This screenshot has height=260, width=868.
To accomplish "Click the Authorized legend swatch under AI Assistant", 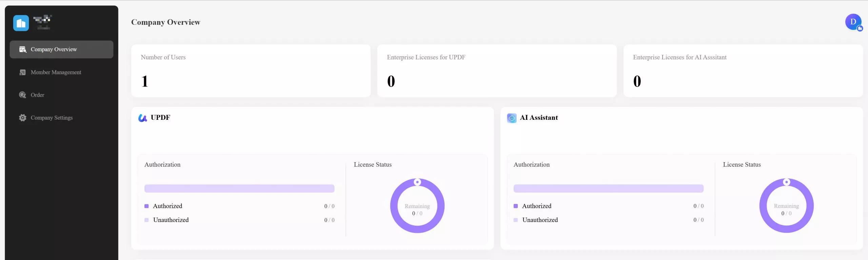I will pyautogui.click(x=516, y=206).
